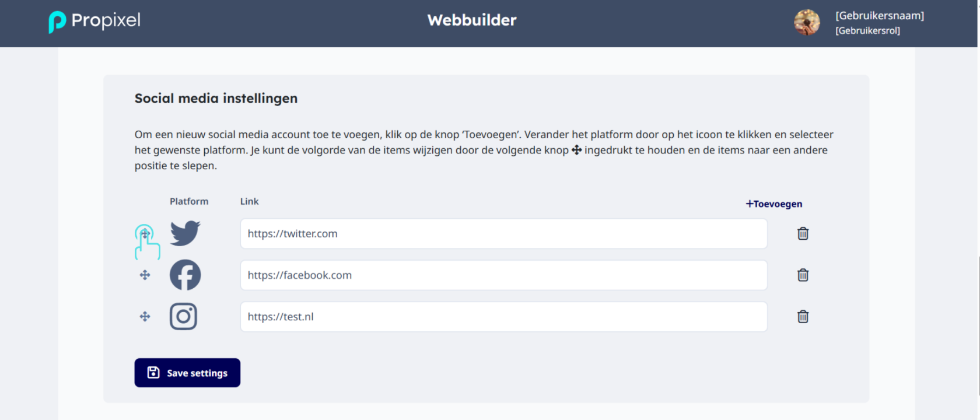Save settings with the blue button

[x=187, y=373]
